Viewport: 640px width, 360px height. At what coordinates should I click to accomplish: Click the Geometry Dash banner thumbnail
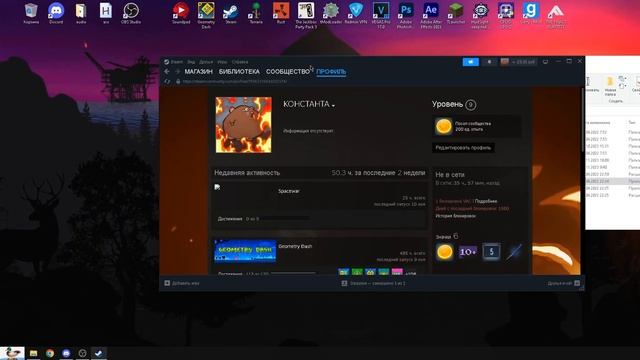(x=245, y=251)
